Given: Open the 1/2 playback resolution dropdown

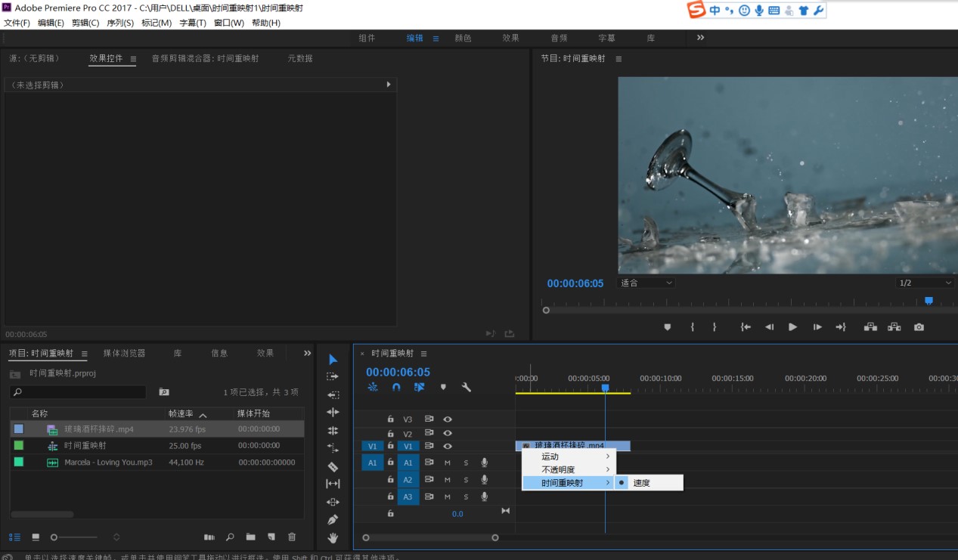Looking at the screenshot, I should pyautogui.click(x=925, y=283).
